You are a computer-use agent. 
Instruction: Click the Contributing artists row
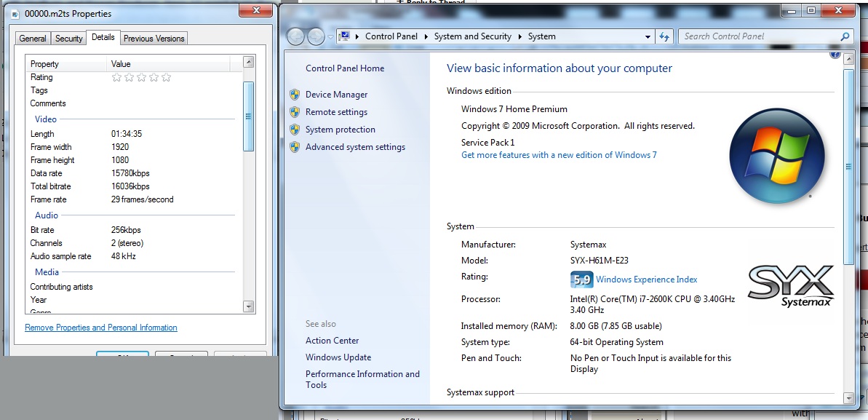click(134, 287)
